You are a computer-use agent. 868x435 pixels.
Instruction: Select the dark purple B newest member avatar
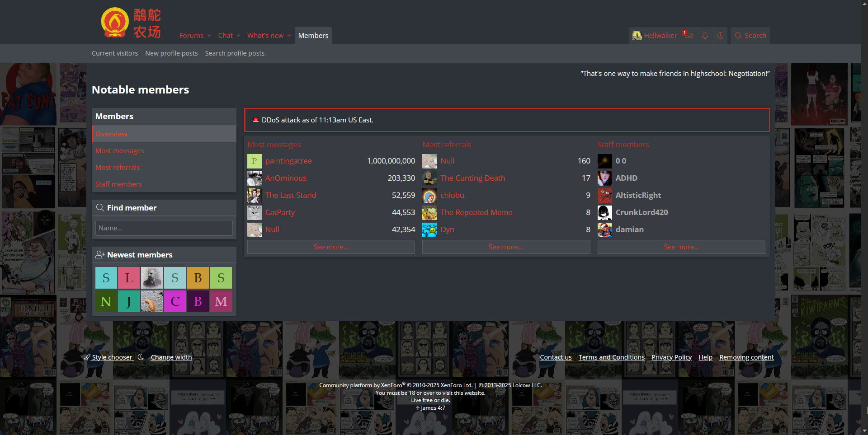[198, 301]
